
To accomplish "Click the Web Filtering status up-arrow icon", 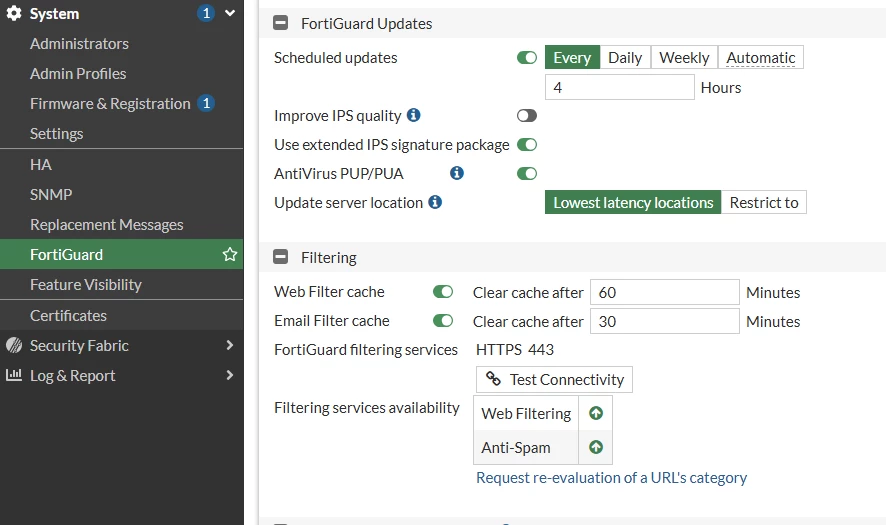I will point(596,413).
